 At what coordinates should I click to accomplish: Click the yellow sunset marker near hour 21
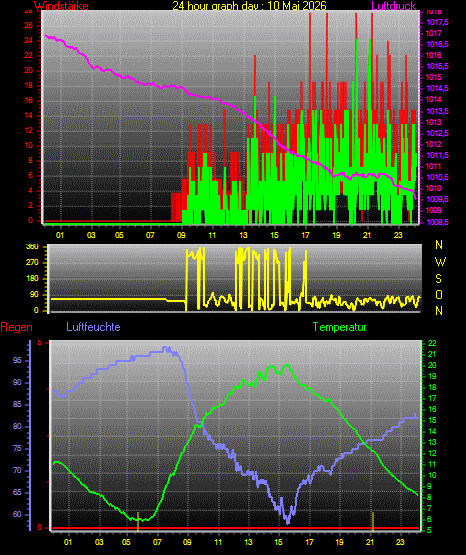(x=373, y=521)
